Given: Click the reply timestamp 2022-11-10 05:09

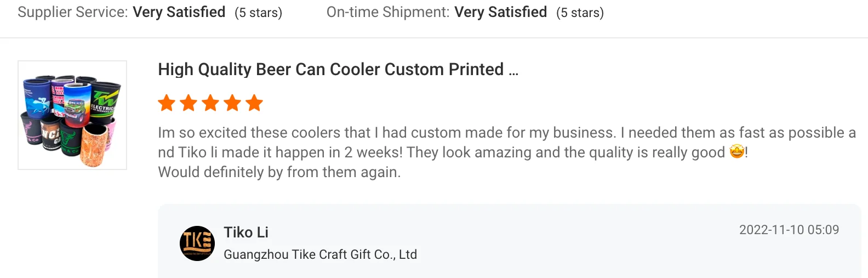Looking at the screenshot, I should pos(789,230).
